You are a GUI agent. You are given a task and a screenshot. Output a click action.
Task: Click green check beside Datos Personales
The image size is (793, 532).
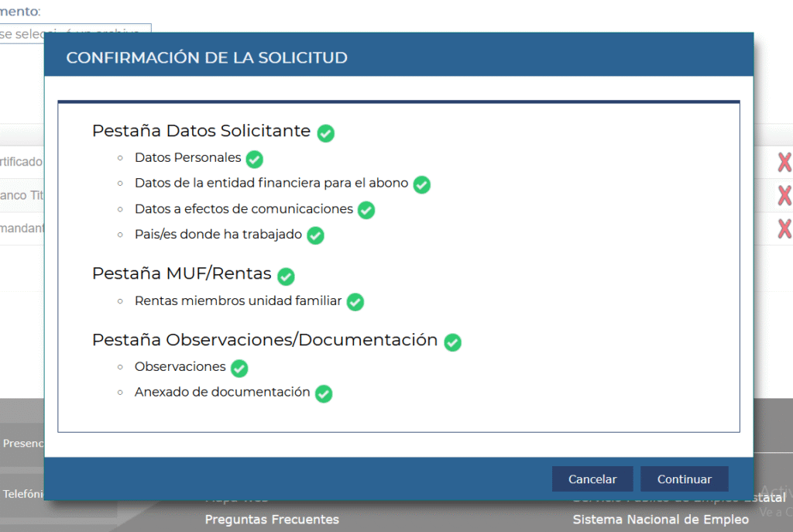[254, 160]
